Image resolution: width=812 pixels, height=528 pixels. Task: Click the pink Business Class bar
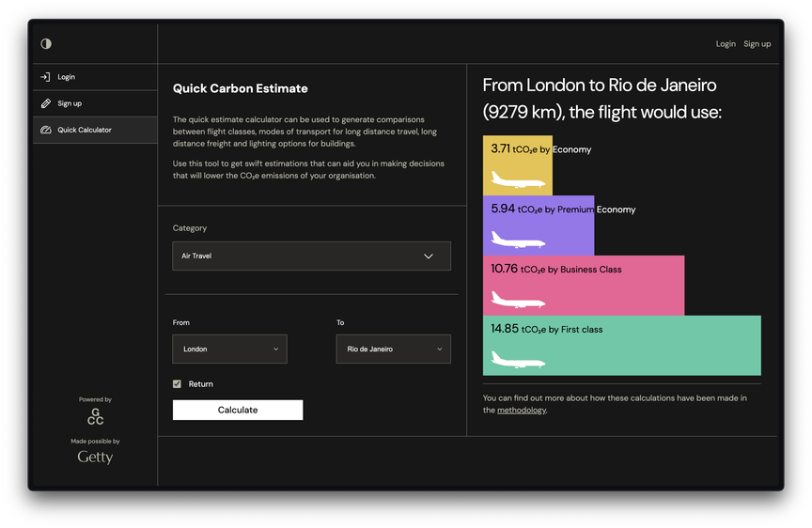coord(584,286)
